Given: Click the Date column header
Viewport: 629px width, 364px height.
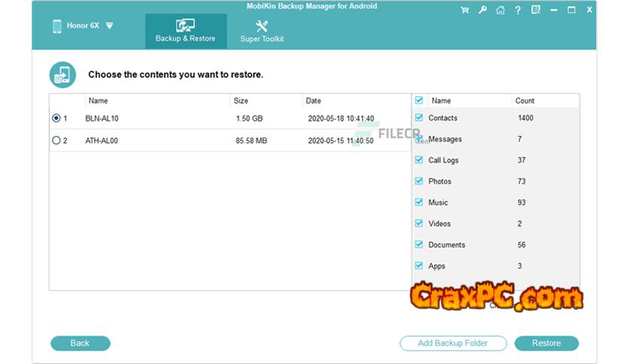Looking at the screenshot, I should click(313, 101).
